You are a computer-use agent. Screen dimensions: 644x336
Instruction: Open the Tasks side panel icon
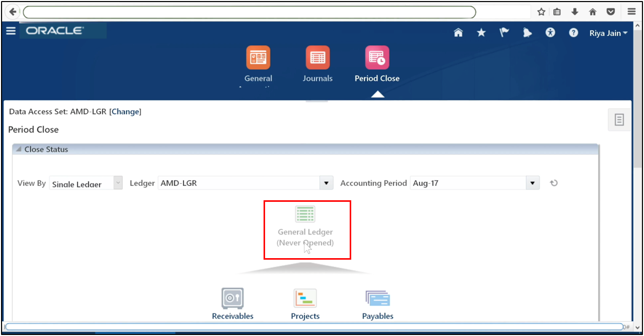click(x=619, y=119)
